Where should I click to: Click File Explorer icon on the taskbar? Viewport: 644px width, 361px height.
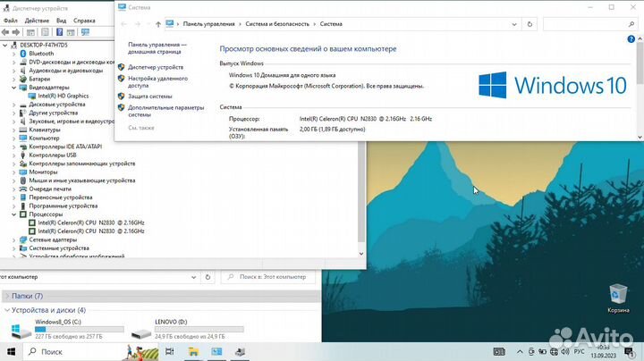(x=193, y=351)
